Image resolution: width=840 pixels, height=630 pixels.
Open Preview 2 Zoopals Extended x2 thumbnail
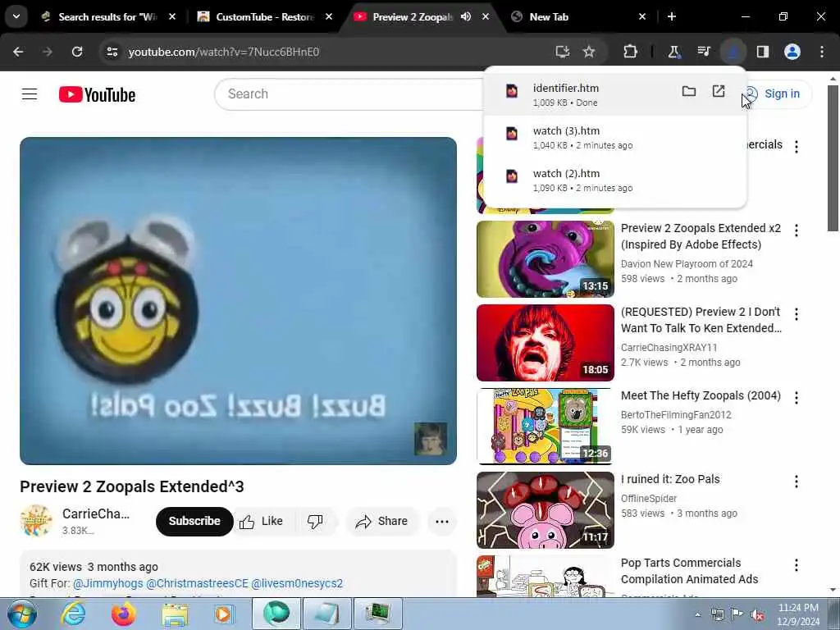[x=546, y=259]
